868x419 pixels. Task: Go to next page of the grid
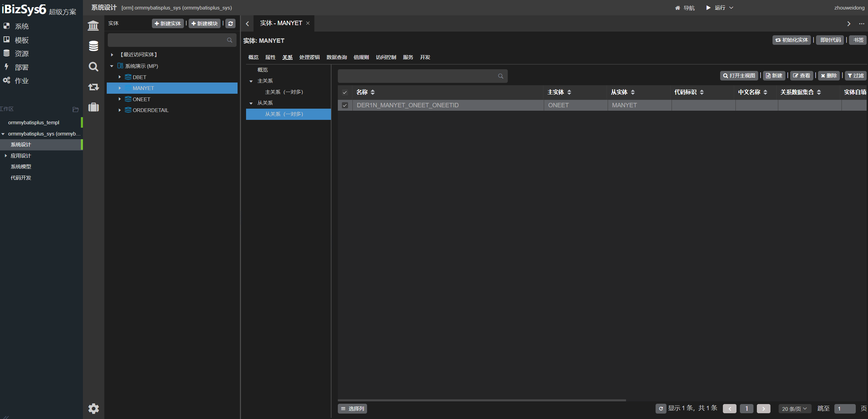[x=764, y=408]
